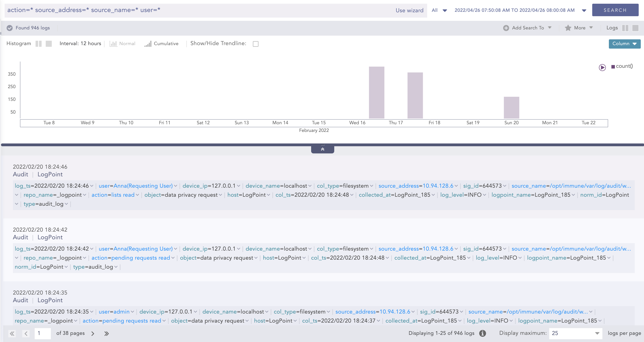Viewport: 644px width, 342px height.
Task: Switch histogram to Cumulative view
Action: 162,44
